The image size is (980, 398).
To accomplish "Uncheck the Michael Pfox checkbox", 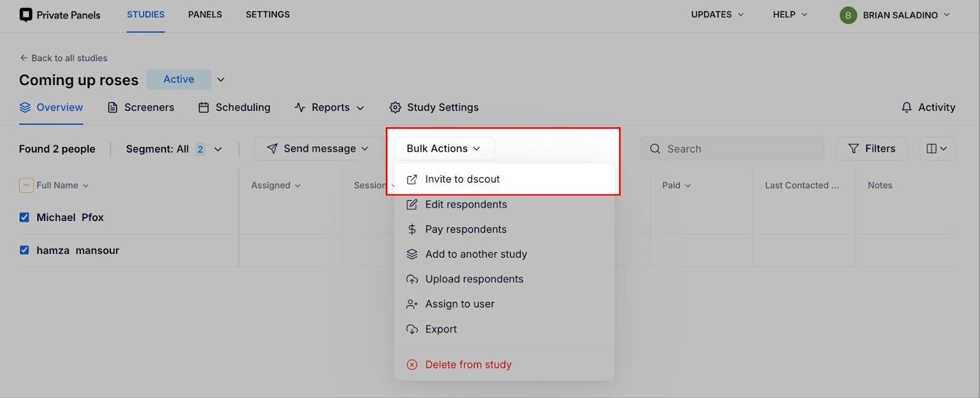I will [24, 217].
